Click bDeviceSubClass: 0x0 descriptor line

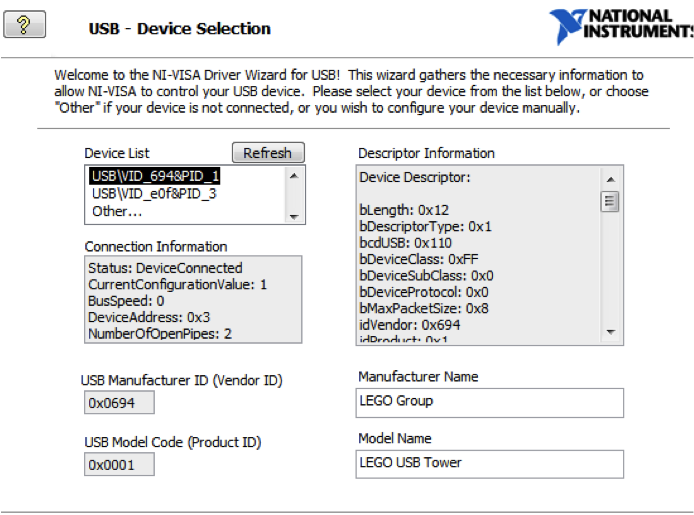(x=426, y=276)
